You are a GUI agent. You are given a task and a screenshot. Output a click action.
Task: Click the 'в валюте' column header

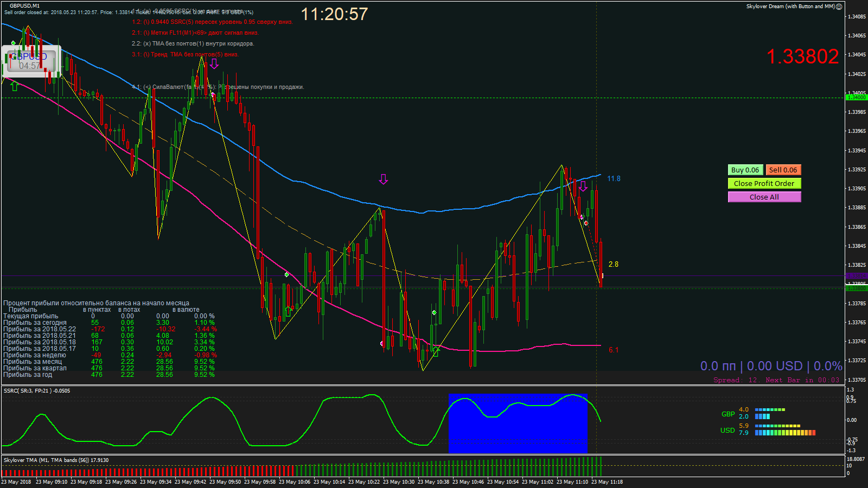(186, 310)
